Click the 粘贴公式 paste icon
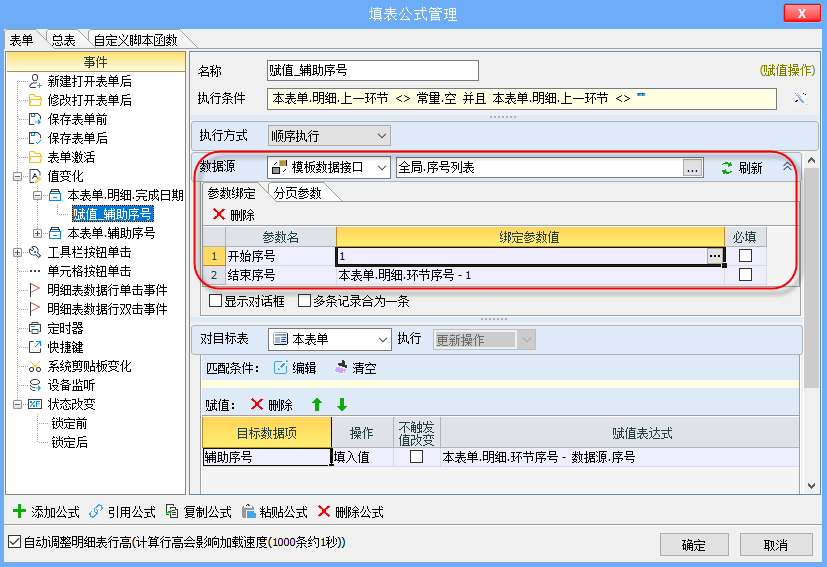 [x=248, y=511]
